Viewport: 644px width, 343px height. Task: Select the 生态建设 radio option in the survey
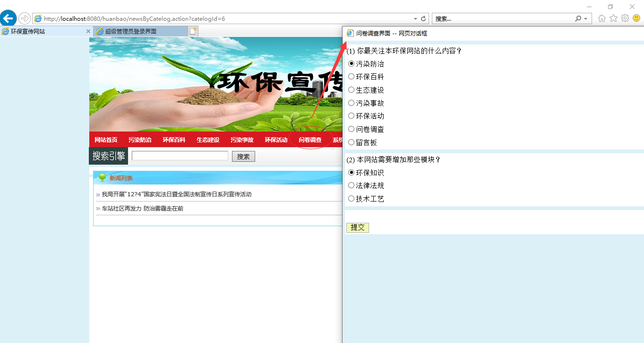tap(351, 90)
